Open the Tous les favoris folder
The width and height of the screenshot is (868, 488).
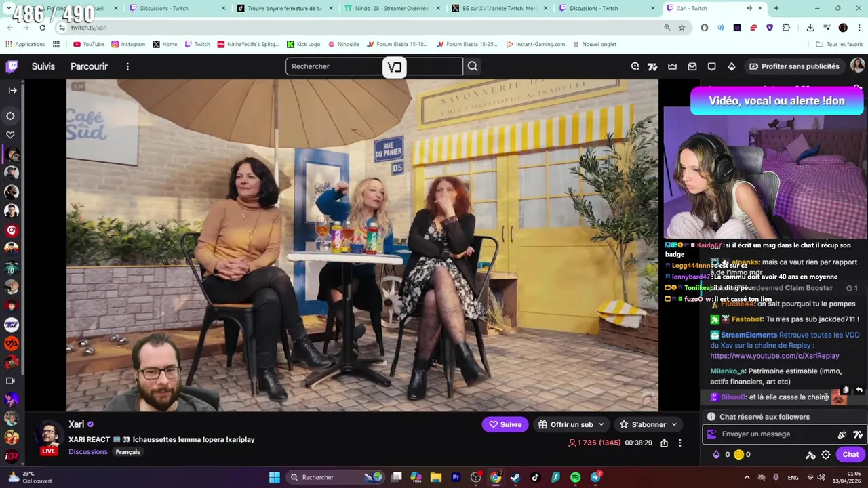[840, 44]
